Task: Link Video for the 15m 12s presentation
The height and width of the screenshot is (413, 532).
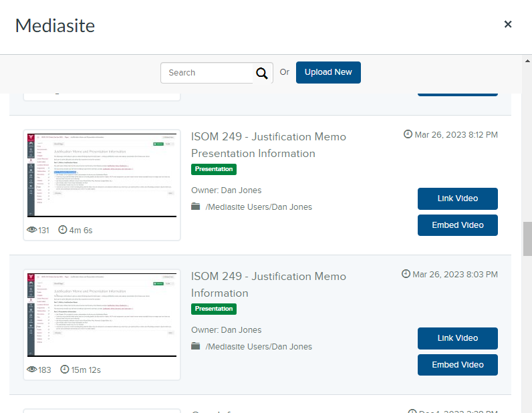Action: (x=457, y=338)
